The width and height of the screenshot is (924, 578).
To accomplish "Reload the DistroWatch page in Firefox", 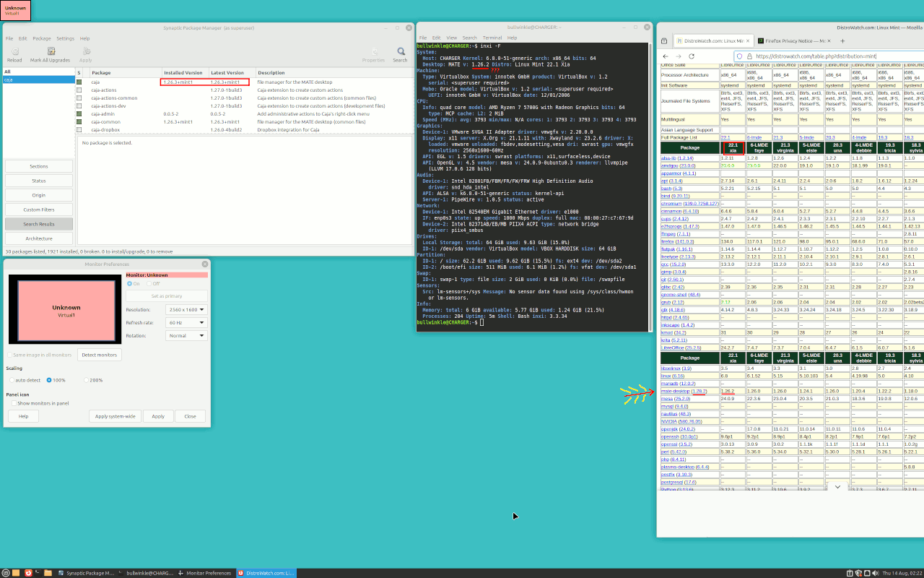I will click(692, 56).
